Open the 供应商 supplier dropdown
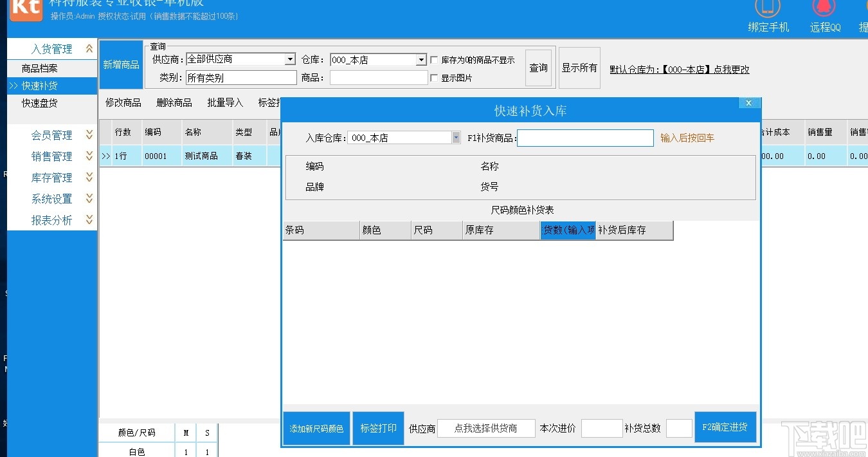This screenshot has height=457, width=868. pos(289,59)
